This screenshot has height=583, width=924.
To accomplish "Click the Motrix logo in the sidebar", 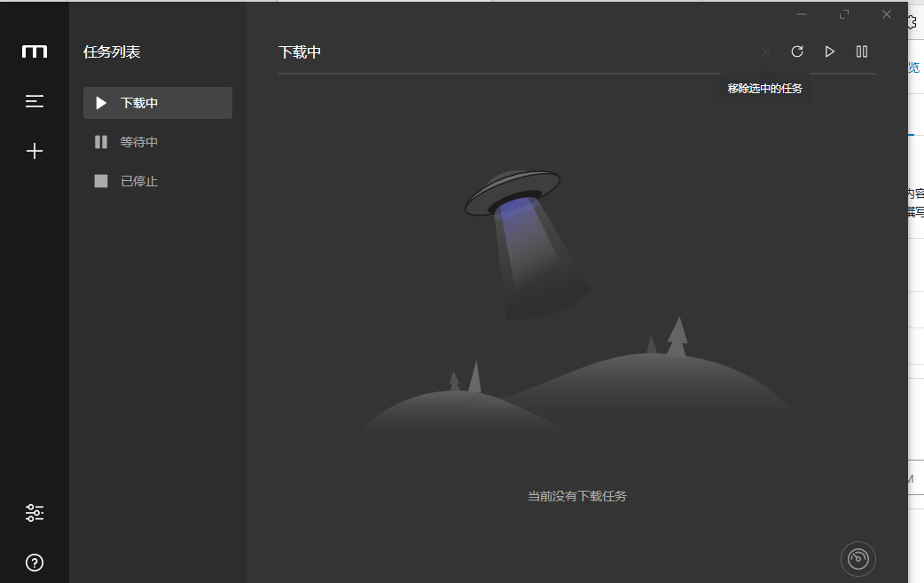I will coord(35,51).
